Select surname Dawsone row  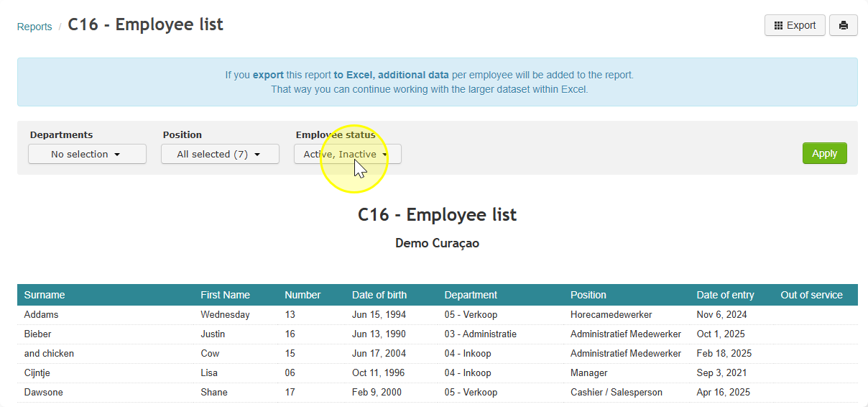point(42,392)
